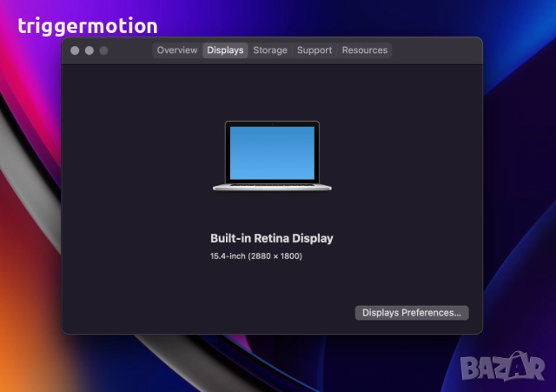The height and width of the screenshot is (392, 556).
Task: Minimize window with the yellow button
Action: [89, 50]
